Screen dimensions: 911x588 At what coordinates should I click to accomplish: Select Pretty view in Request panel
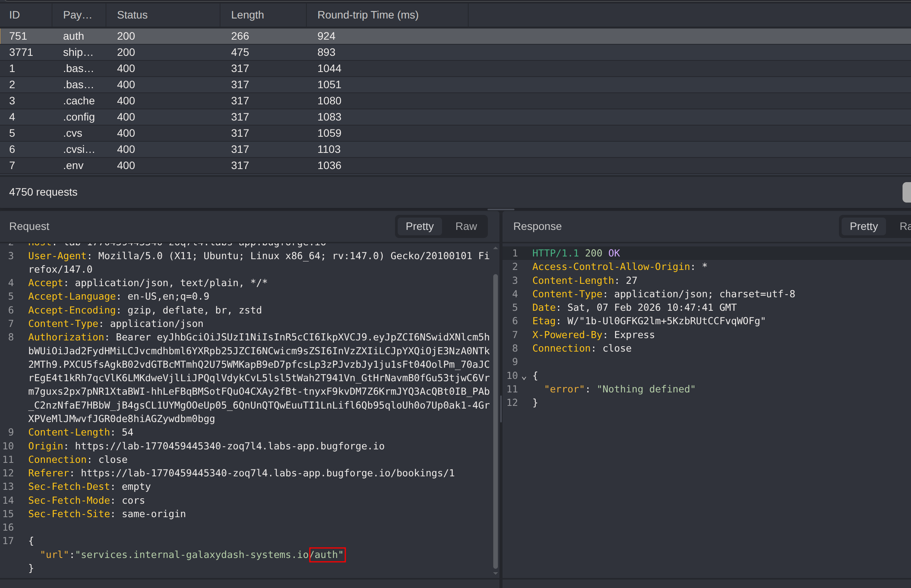point(419,226)
